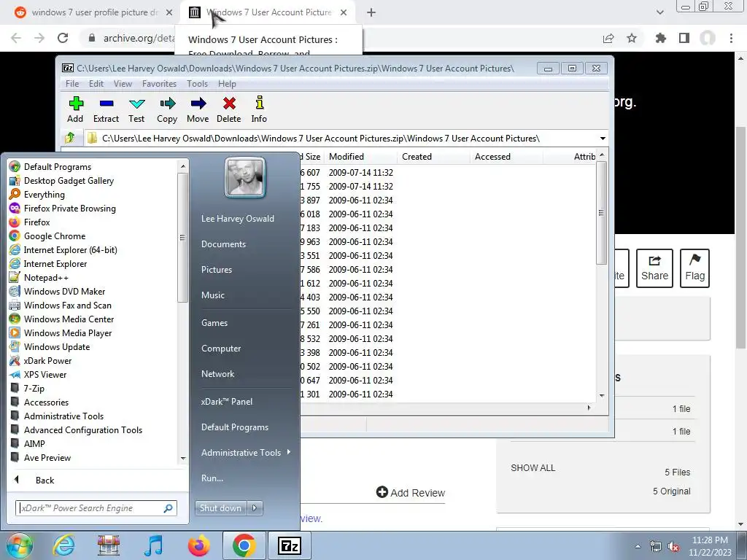Flag this item on archive.org

pos(694,268)
